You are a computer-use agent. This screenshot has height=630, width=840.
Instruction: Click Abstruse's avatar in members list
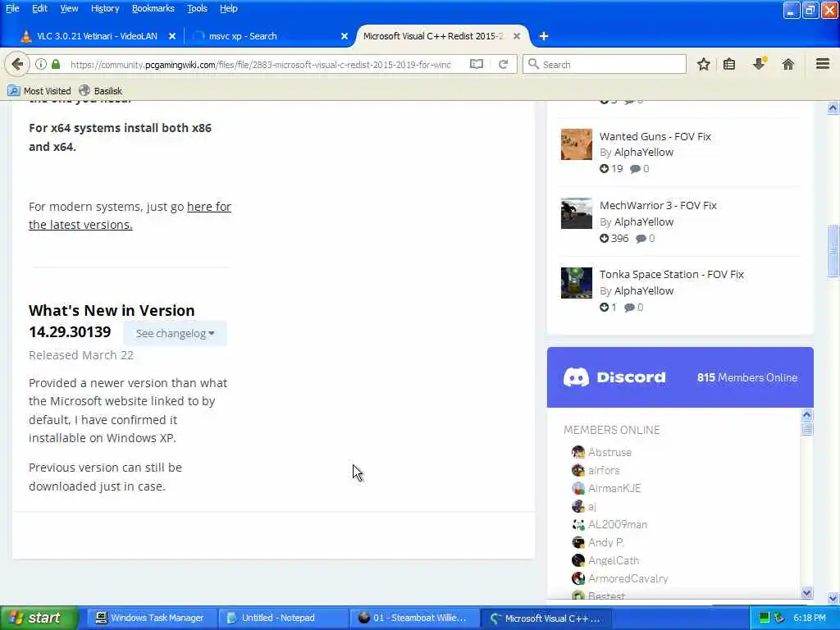[x=578, y=452]
